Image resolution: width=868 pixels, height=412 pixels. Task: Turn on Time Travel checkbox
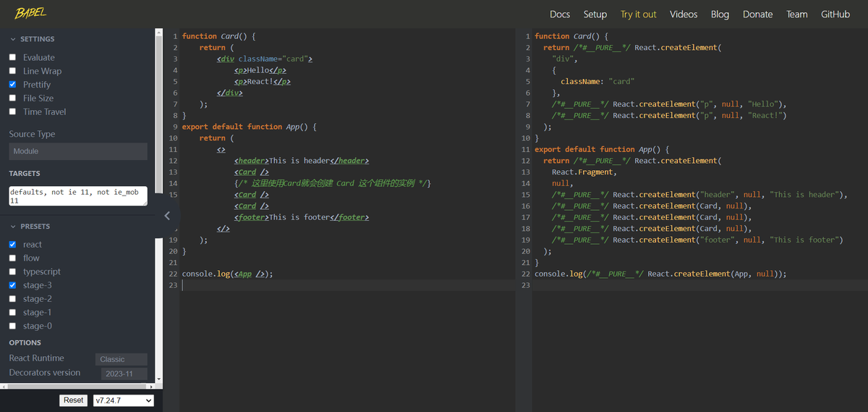pyautogui.click(x=12, y=112)
